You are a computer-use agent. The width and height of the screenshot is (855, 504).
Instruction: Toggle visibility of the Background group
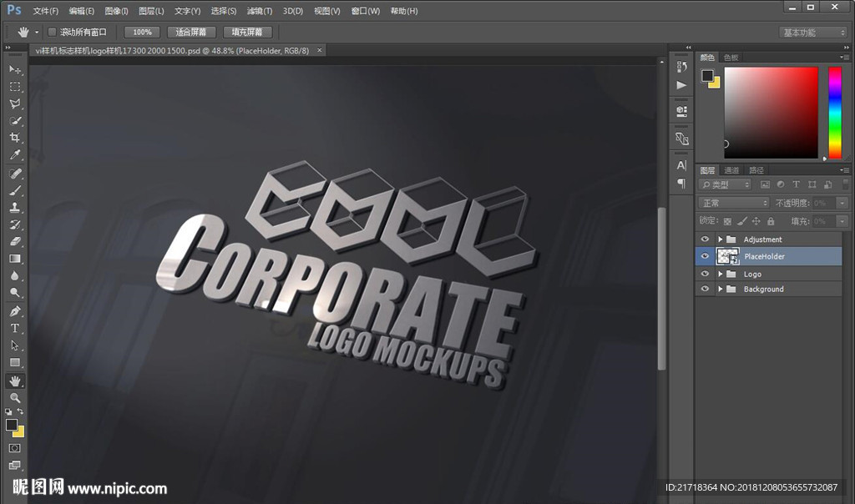706,289
